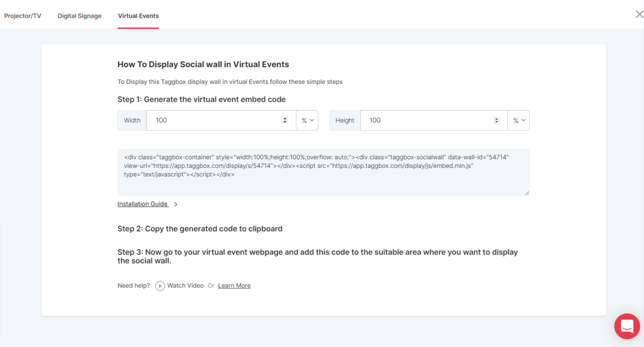The width and height of the screenshot is (644, 347).
Task: Decrease Width value with the down stepper arrow
Action: pos(285,122)
